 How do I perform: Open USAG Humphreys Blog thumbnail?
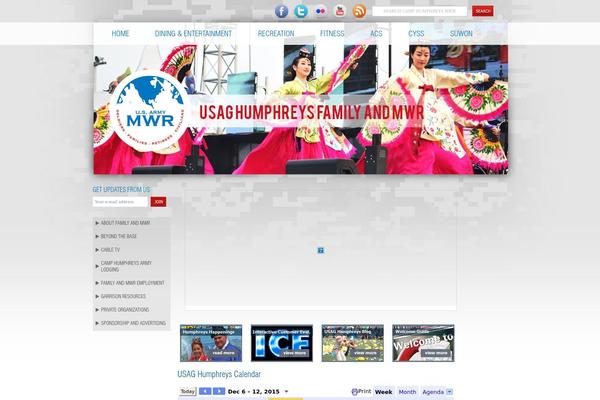point(352,343)
